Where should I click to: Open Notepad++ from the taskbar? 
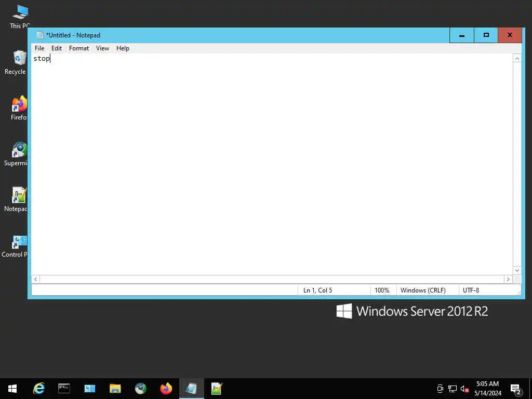point(217,389)
